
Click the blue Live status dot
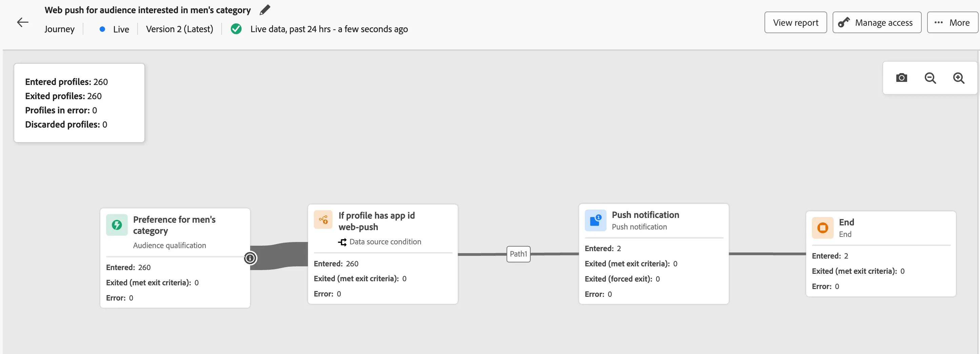tap(102, 29)
